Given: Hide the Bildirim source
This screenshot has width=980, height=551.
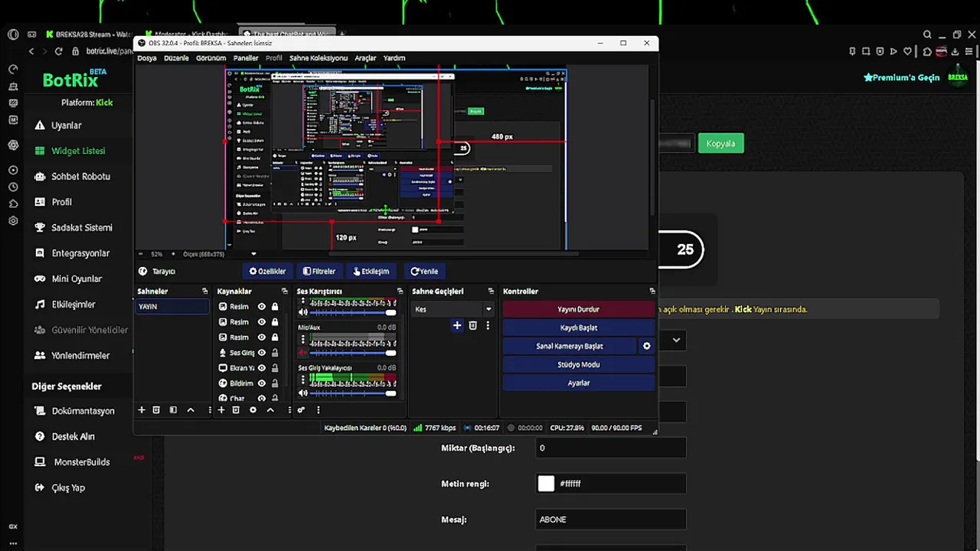Looking at the screenshot, I should (262, 383).
